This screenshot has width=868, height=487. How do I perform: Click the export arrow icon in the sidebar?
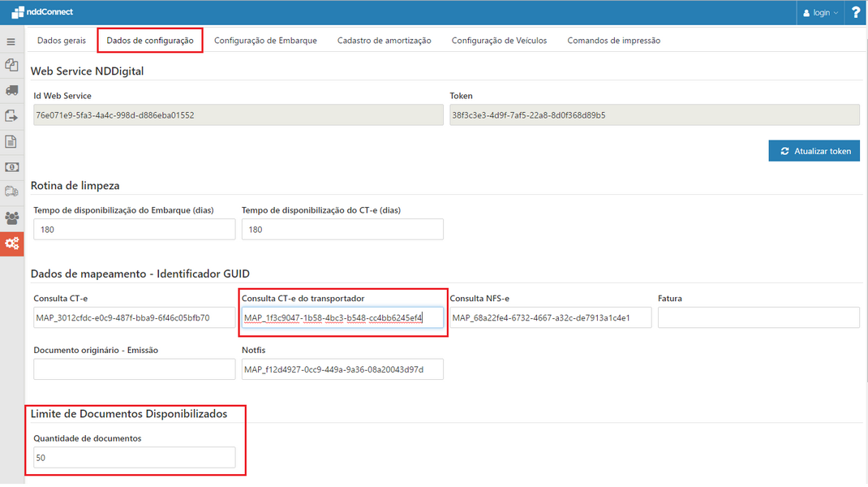click(x=11, y=115)
